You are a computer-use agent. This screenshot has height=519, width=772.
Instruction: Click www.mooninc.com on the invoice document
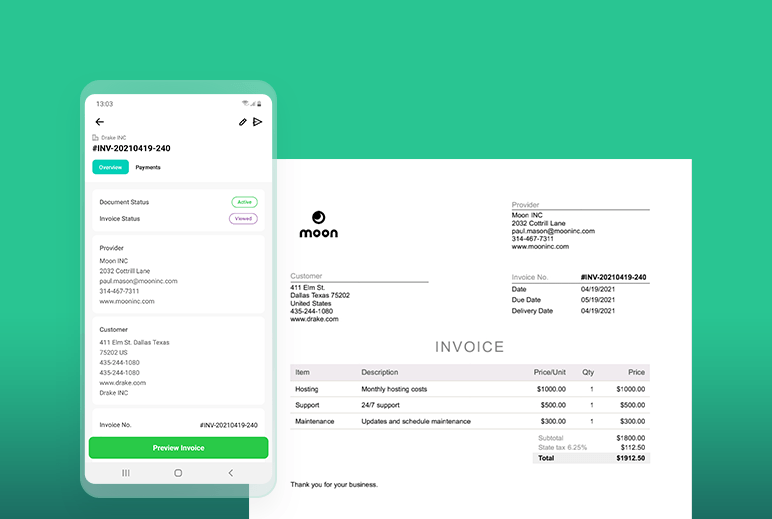click(540, 246)
